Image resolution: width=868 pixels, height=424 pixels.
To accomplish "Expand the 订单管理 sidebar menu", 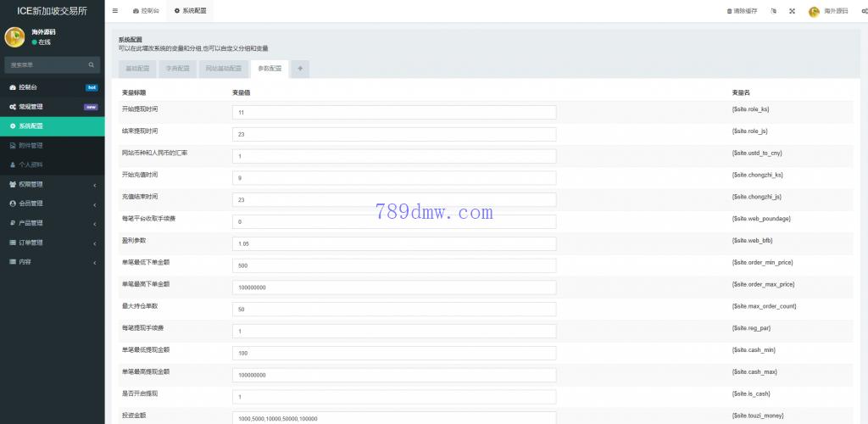I will [x=51, y=243].
